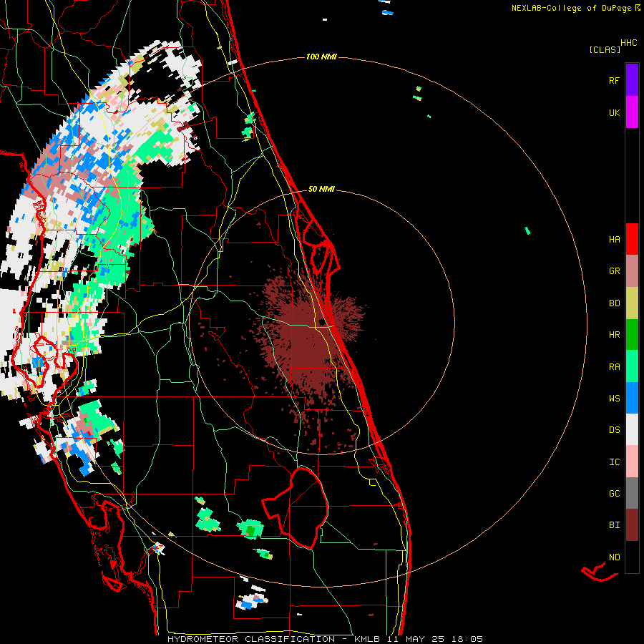Click the DS white legend swatch
Image resolution: width=644 pixels, height=644 pixels.
632,429
